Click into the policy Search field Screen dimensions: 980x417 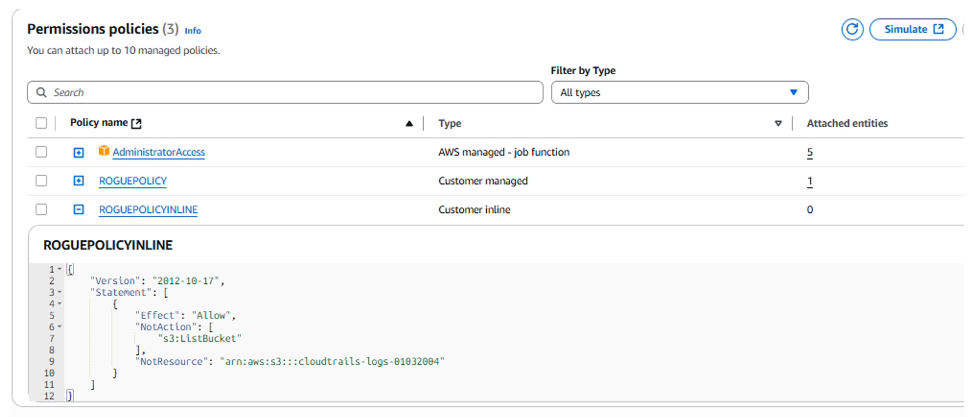(x=289, y=92)
